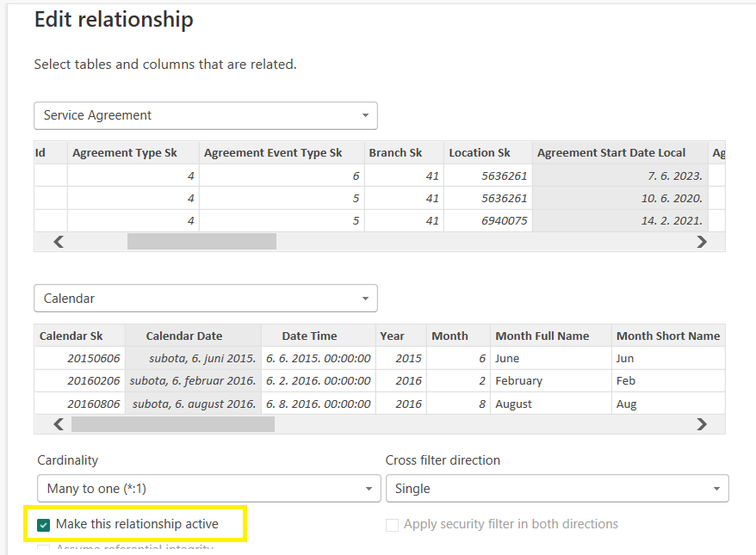Select the 'Agreement Event Type Sk' column header
This screenshot has width=756, height=555.
coord(282,152)
